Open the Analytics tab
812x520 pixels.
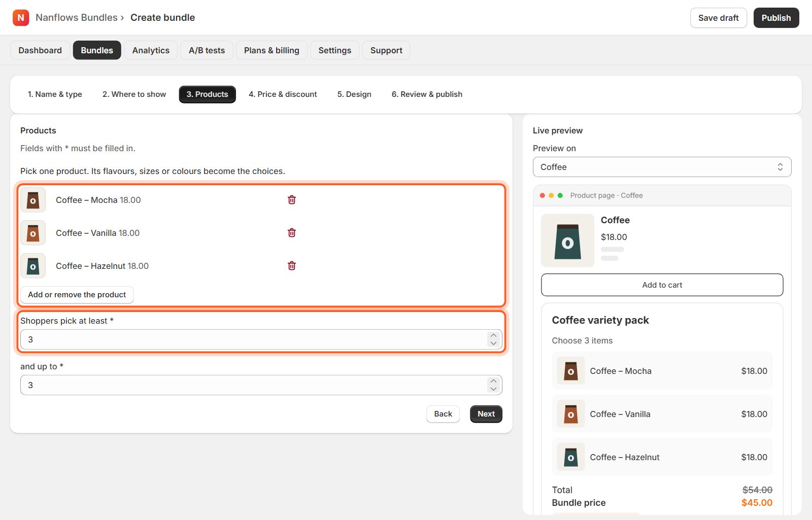coord(151,50)
